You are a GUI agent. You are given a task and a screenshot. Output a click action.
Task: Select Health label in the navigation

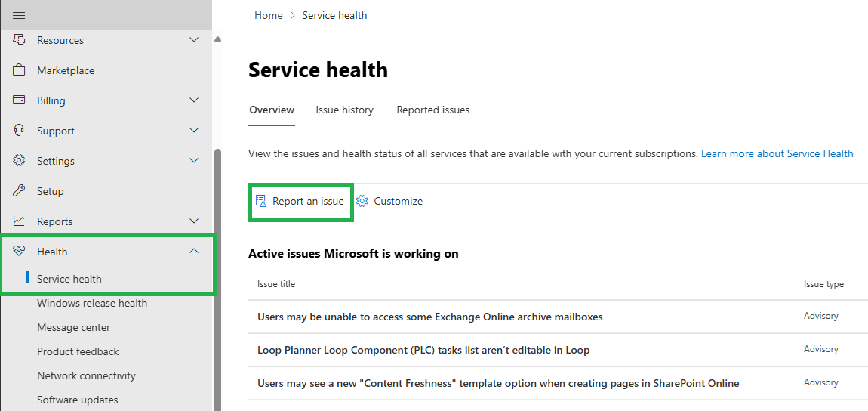coord(52,252)
